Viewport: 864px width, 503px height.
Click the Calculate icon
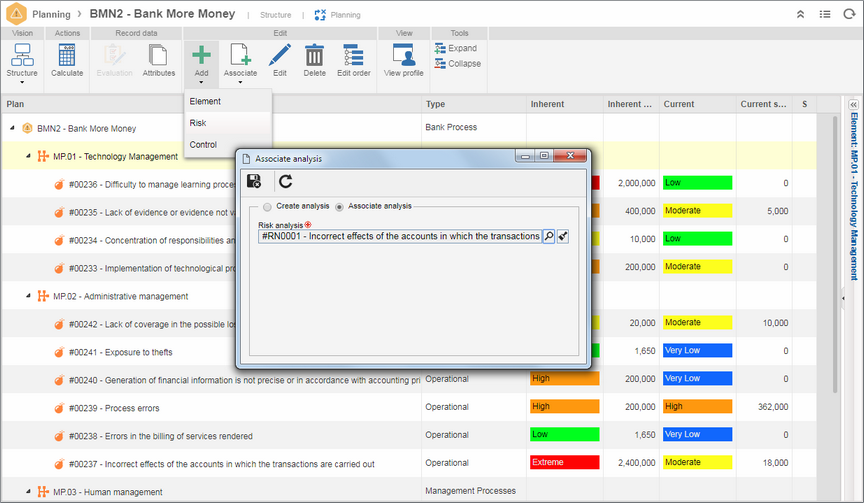tap(67, 55)
